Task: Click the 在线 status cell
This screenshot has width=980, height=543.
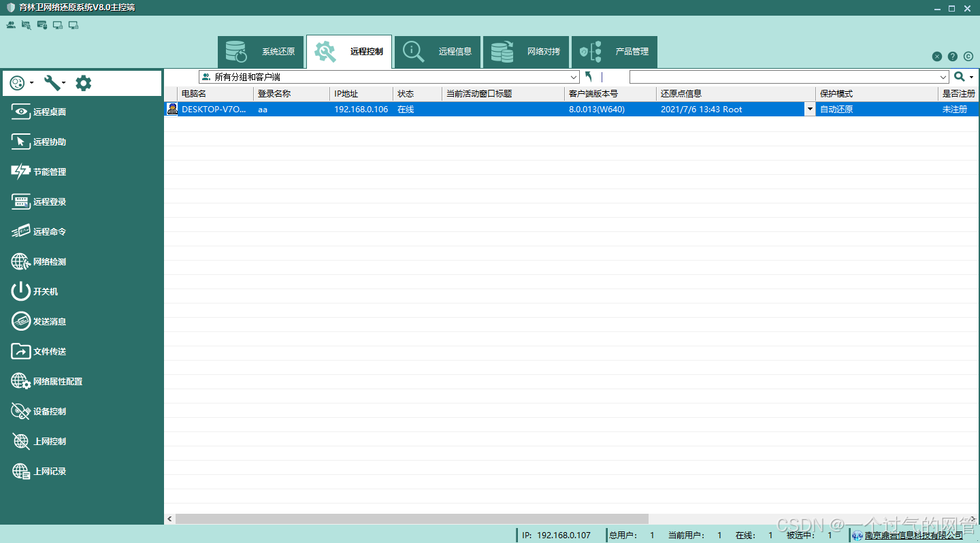Action: [x=417, y=110]
